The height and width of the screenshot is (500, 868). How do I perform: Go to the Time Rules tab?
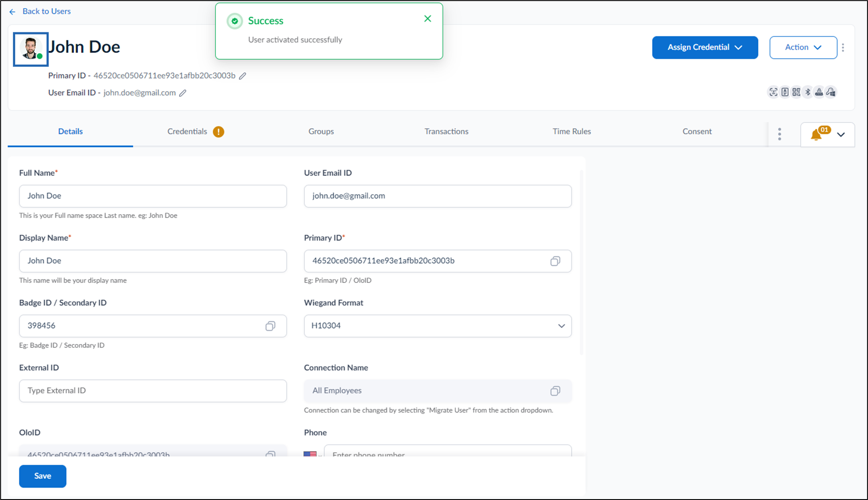point(571,132)
